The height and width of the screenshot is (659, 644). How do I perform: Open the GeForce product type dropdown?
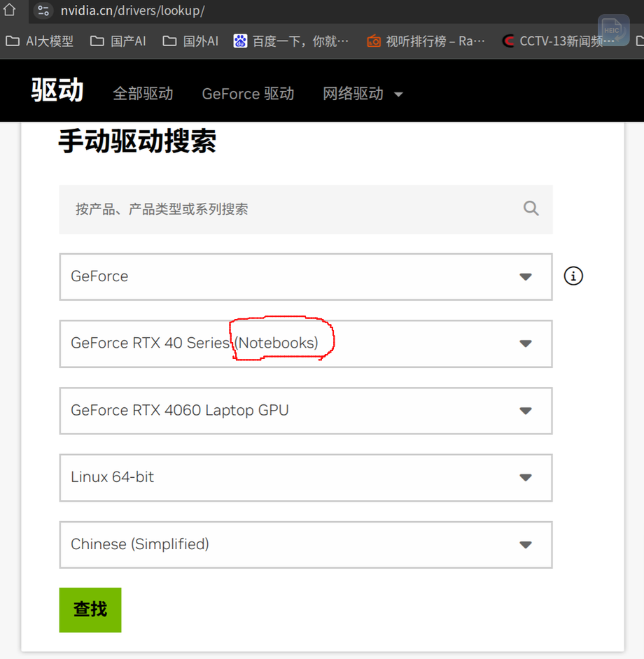pos(306,276)
